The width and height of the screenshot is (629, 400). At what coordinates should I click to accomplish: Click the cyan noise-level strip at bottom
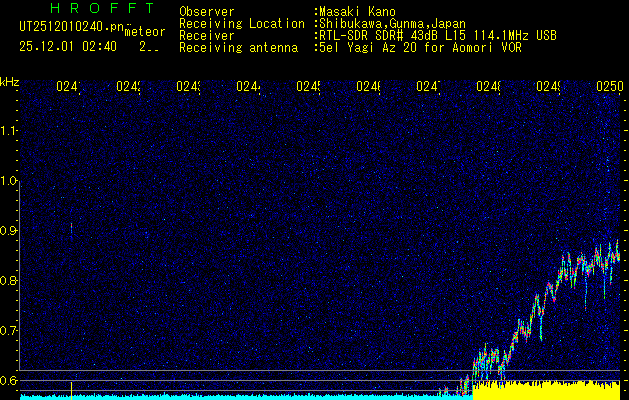coord(250,396)
